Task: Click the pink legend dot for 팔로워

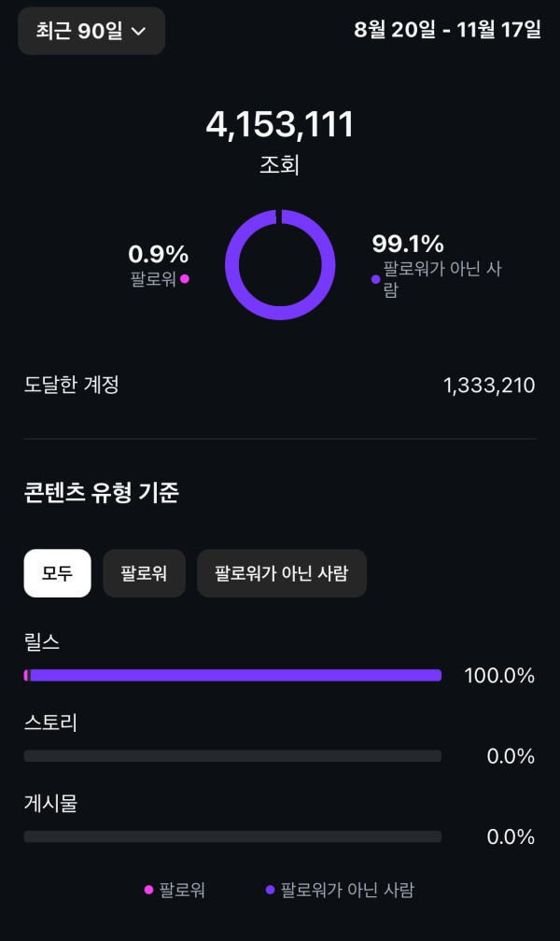Action: pos(148,890)
